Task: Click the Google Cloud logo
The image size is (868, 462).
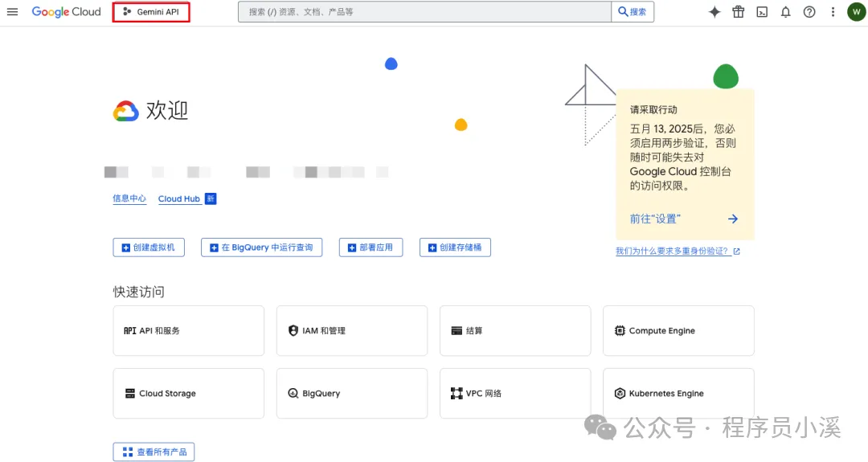Action: pos(67,11)
